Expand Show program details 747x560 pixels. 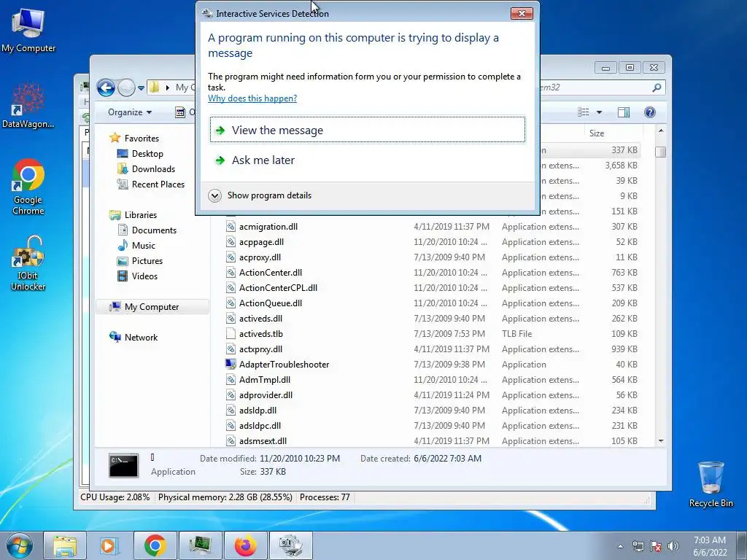[260, 195]
